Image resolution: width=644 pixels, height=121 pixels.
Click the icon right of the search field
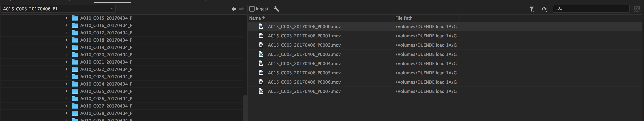point(637,9)
